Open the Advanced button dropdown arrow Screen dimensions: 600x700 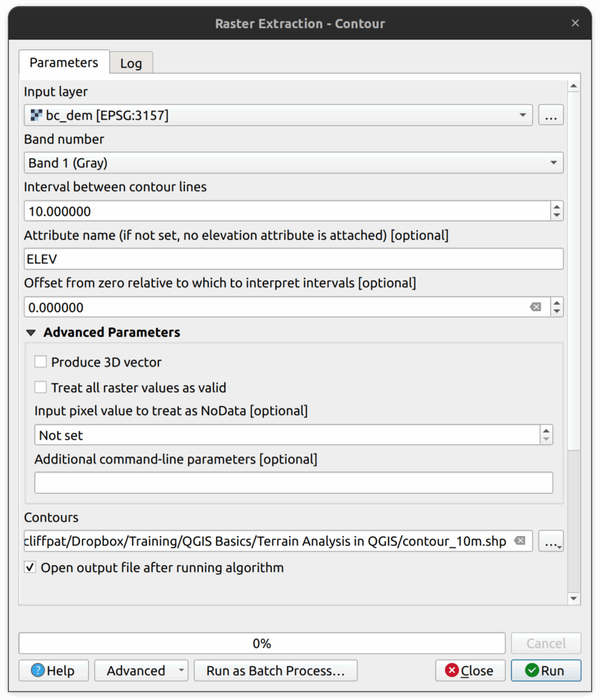pos(181,671)
